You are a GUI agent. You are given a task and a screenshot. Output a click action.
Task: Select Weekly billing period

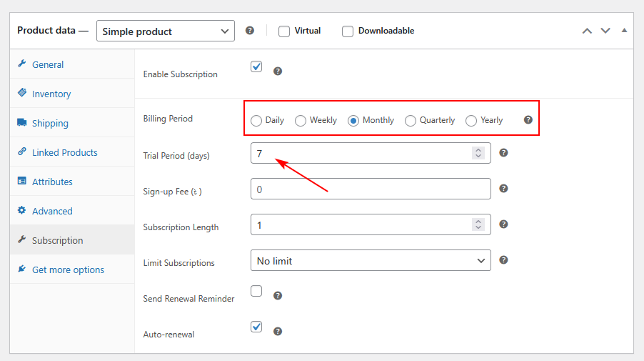point(301,121)
